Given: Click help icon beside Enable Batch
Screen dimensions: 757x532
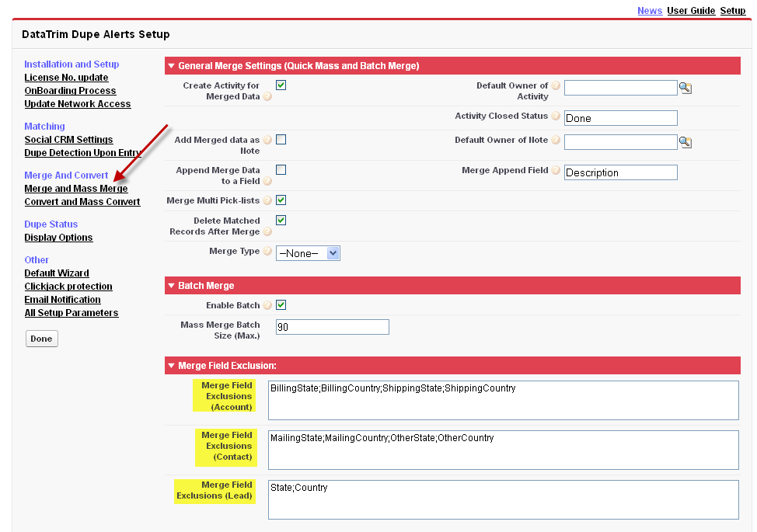Looking at the screenshot, I should [x=267, y=305].
